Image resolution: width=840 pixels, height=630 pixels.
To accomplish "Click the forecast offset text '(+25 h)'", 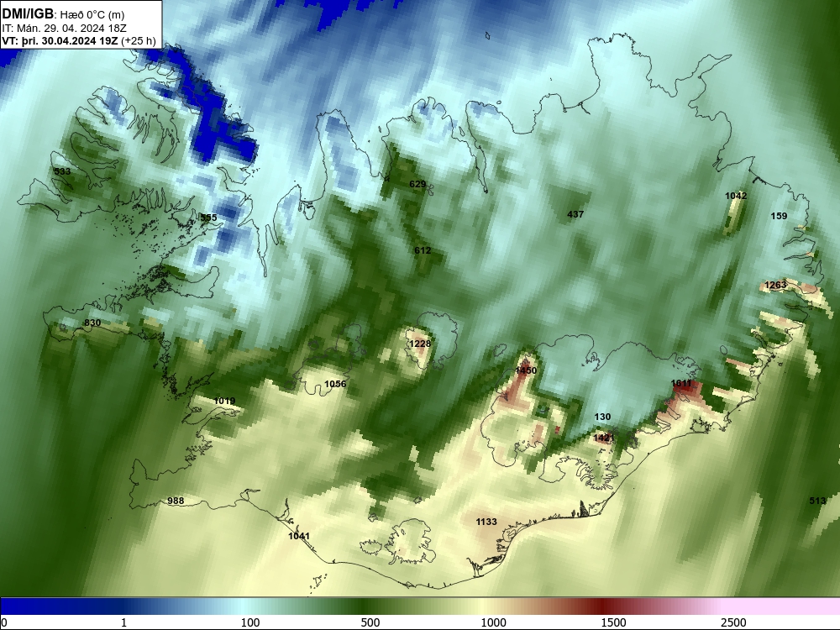I will point(139,41).
